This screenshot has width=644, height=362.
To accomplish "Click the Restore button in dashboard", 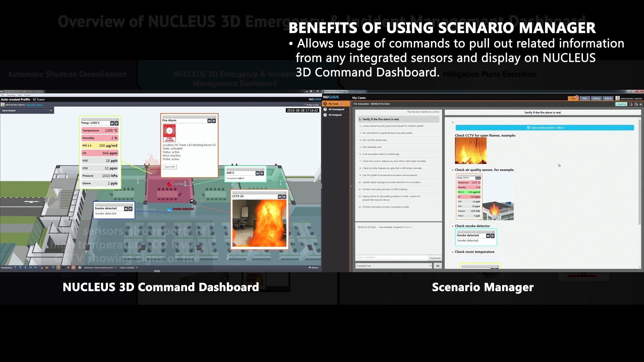I will coord(314,267).
